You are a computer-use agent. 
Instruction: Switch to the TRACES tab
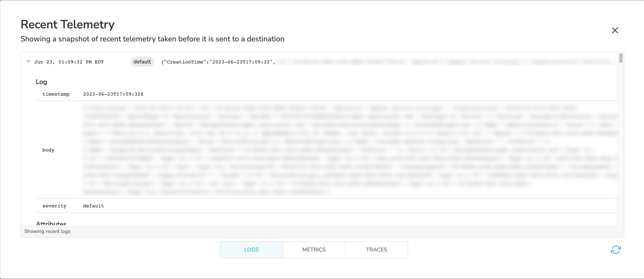[x=376, y=249]
